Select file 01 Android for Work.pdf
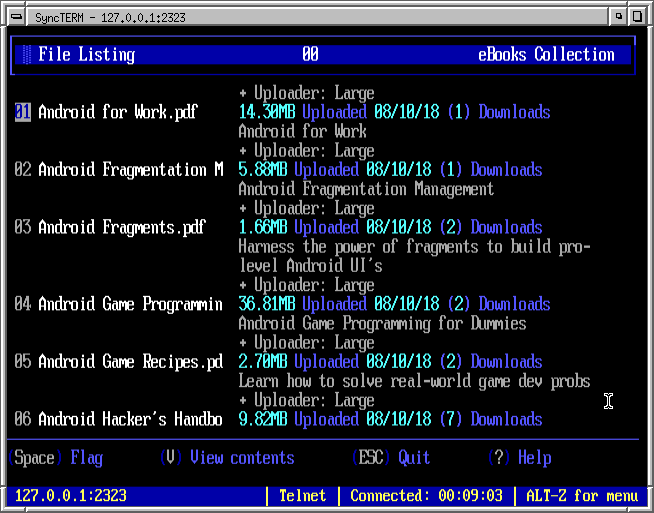 [x=118, y=112]
